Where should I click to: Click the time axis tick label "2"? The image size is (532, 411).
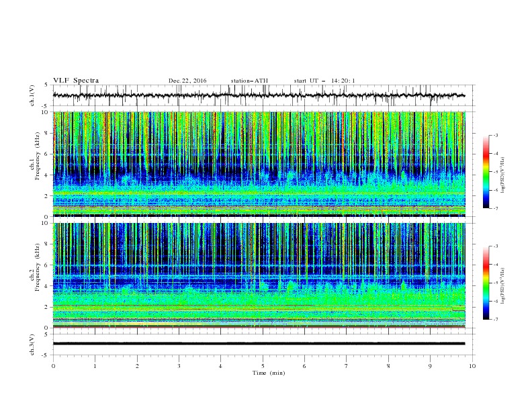137,366
